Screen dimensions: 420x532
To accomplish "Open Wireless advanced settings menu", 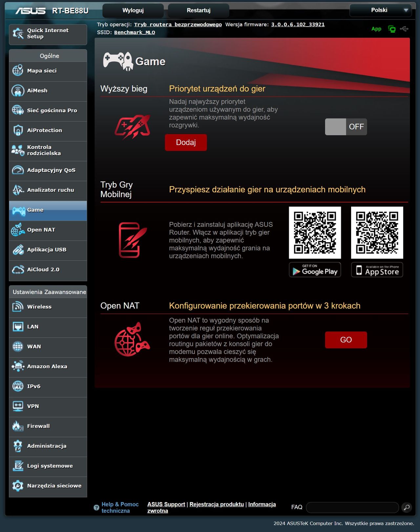I will click(48, 307).
